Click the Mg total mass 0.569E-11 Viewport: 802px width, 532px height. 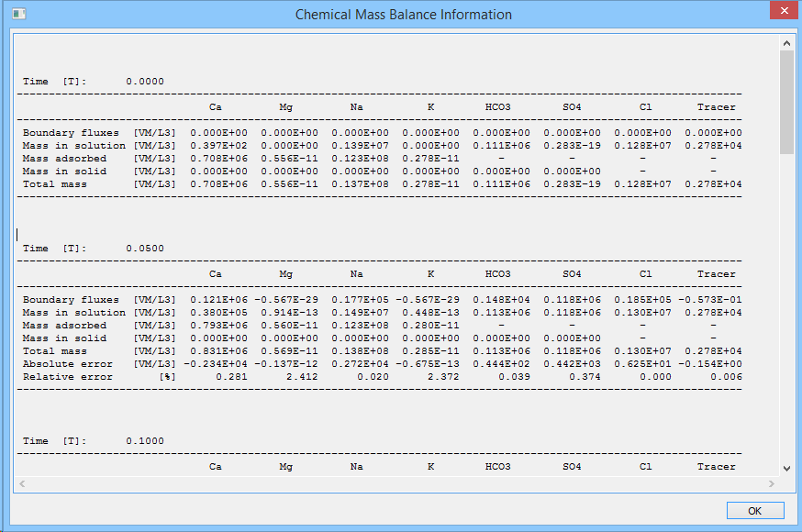(x=289, y=351)
